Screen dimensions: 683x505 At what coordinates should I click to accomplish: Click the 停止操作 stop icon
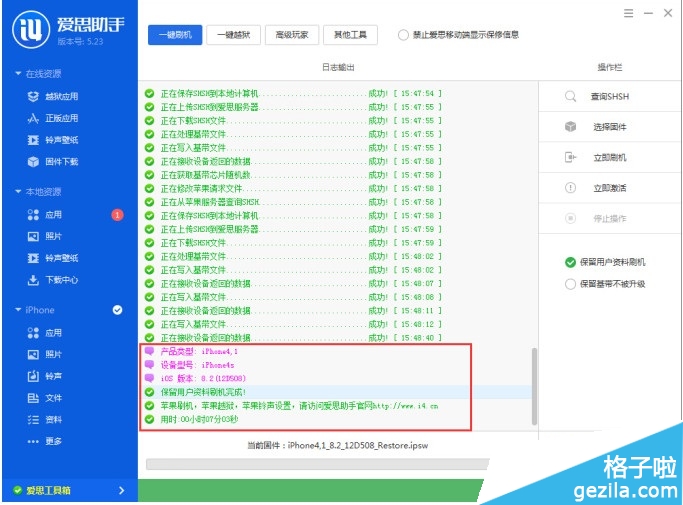click(x=571, y=218)
